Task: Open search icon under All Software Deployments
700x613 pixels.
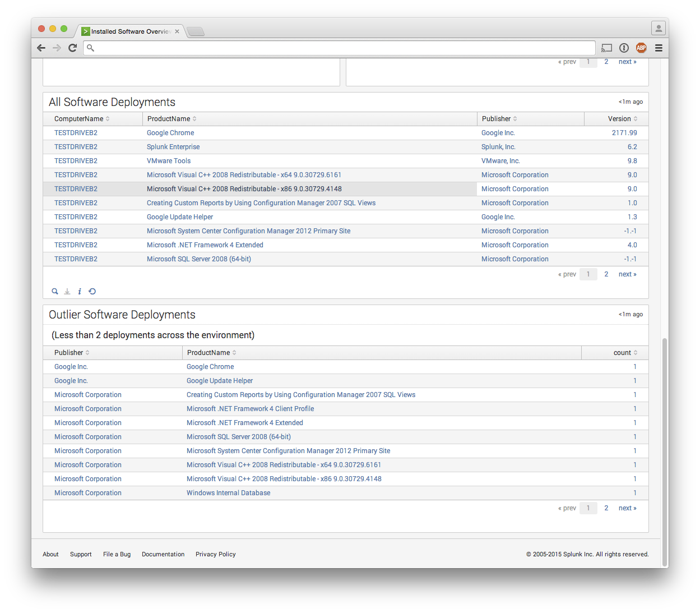Action: coord(55,292)
